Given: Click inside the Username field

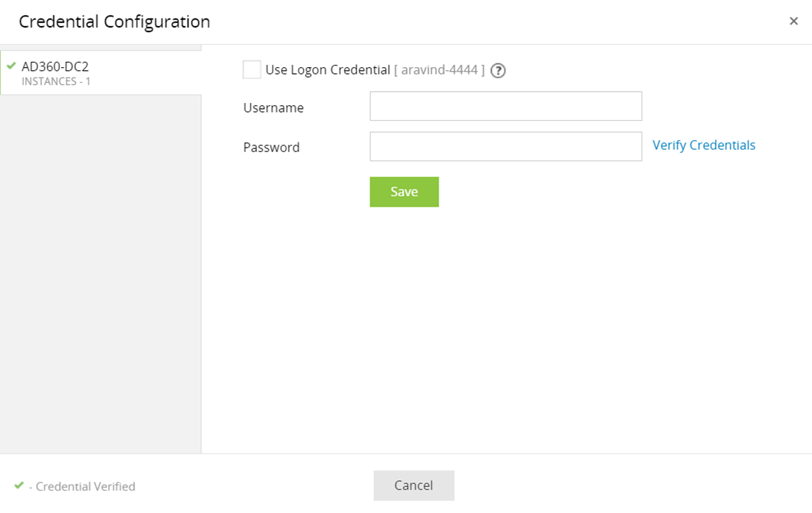Looking at the screenshot, I should click(x=505, y=106).
